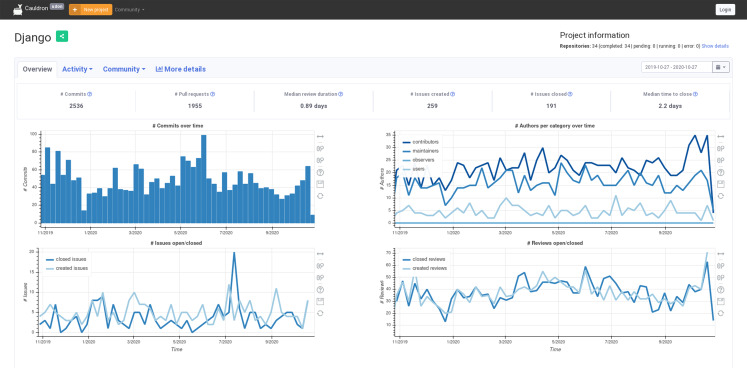This screenshot has height=368, width=747.
Task: Expand the blue Community tab dropdown
Action: click(x=124, y=69)
